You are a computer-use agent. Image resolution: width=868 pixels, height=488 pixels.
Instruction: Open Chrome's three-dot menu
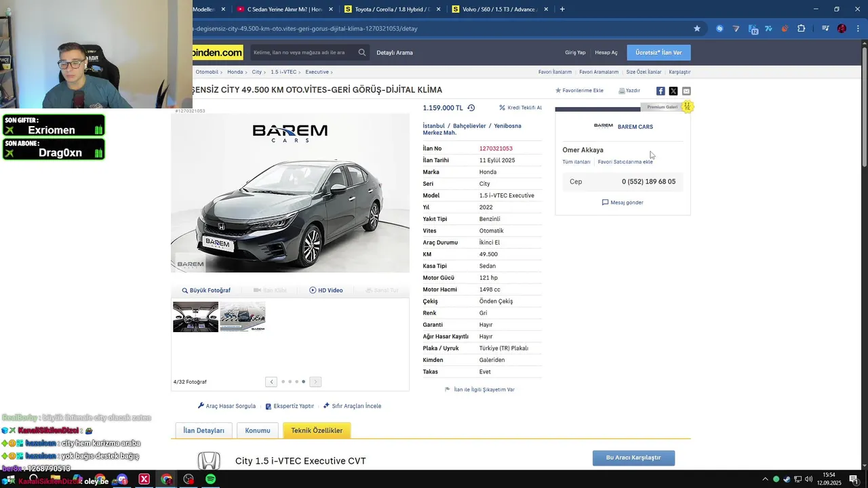click(859, 28)
